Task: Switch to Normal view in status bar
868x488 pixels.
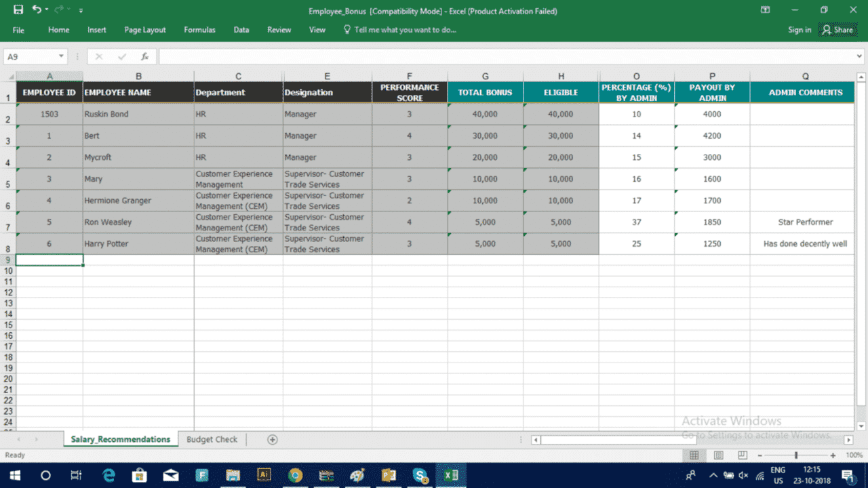Action: pos(694,455)
